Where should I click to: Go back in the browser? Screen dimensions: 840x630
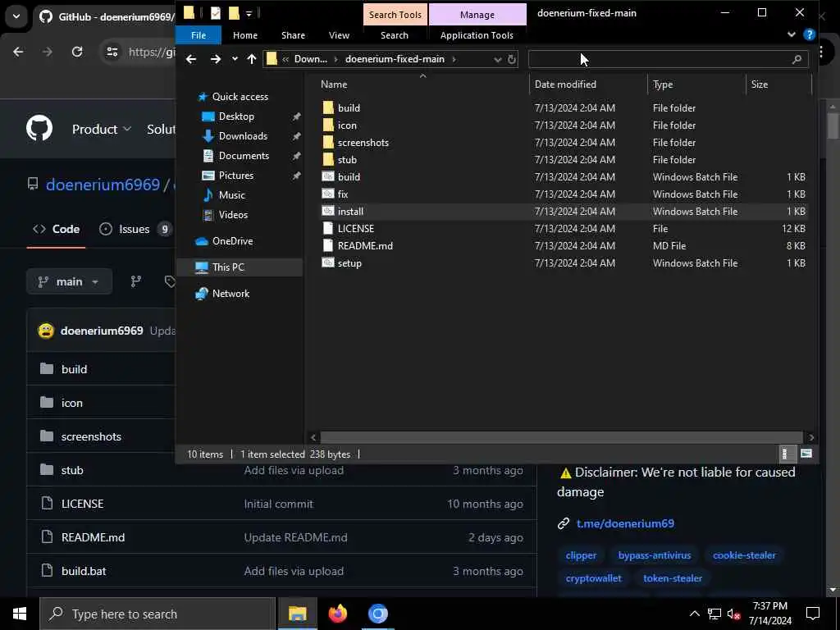[x=18, y=52]
